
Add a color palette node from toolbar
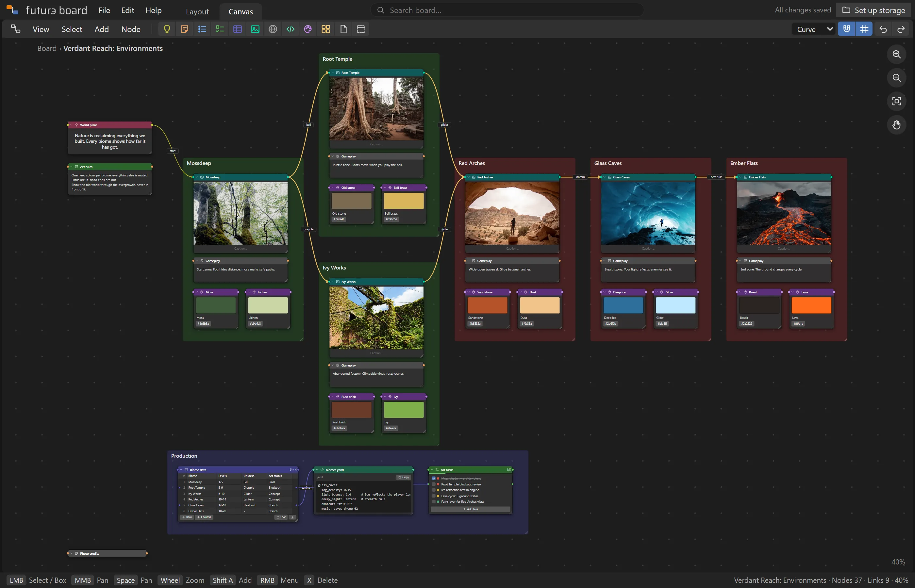coord(308,29)
